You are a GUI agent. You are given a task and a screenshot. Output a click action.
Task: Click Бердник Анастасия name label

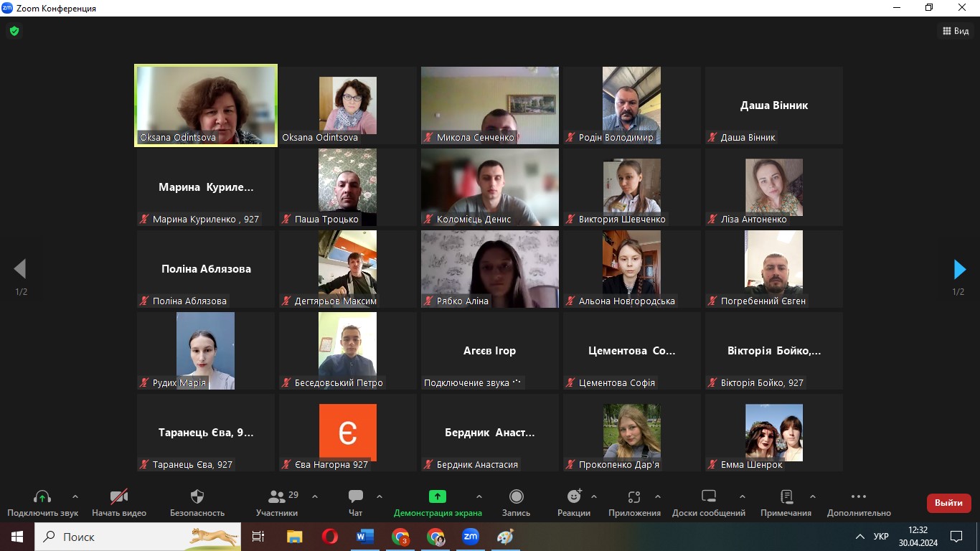477,465
